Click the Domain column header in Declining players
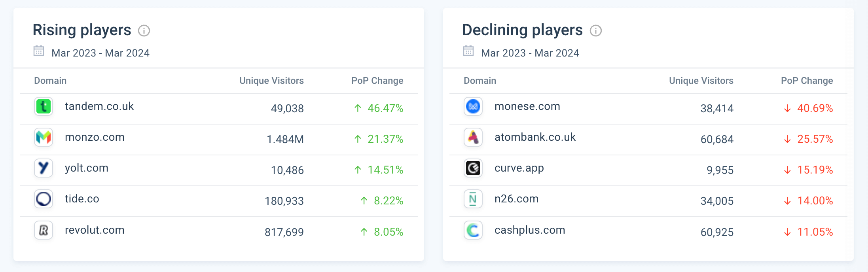 (x=479, y=81)
